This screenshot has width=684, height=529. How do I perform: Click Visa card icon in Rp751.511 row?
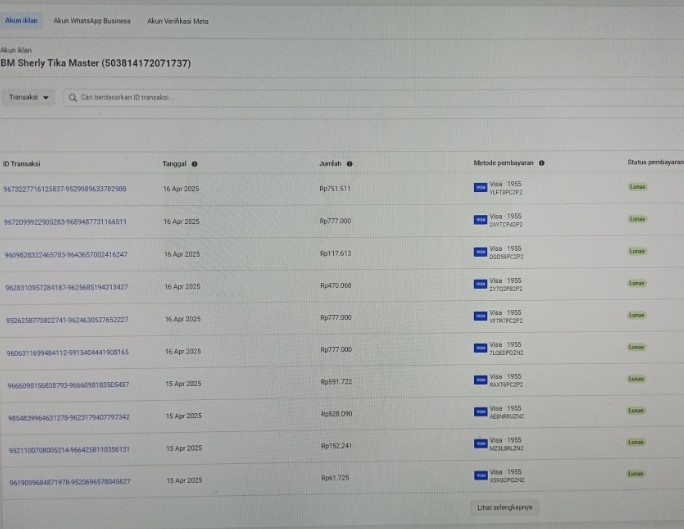(x=480, y=187)
